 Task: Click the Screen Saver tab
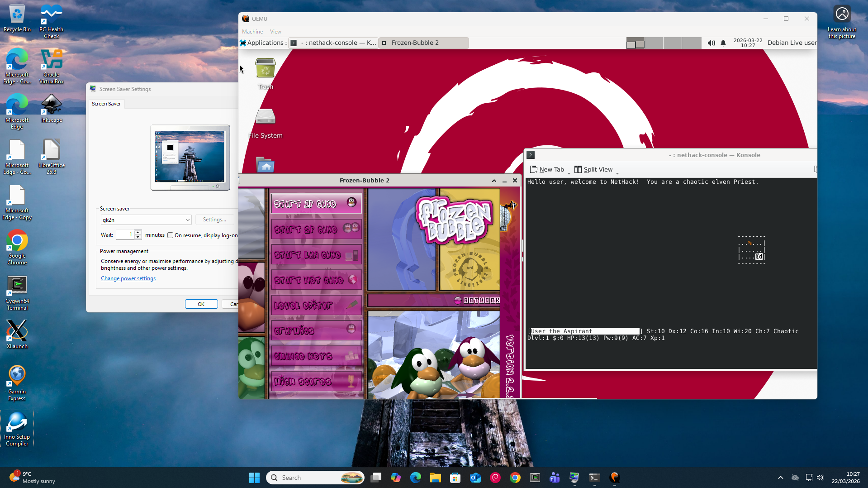tap(106, 104)
